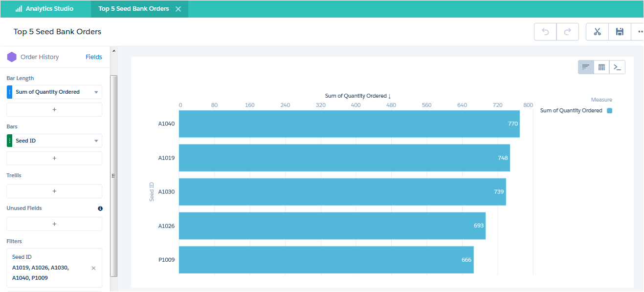Open the Analytics Studio tab
Screen dimensions: 644x292
point(44,9)
